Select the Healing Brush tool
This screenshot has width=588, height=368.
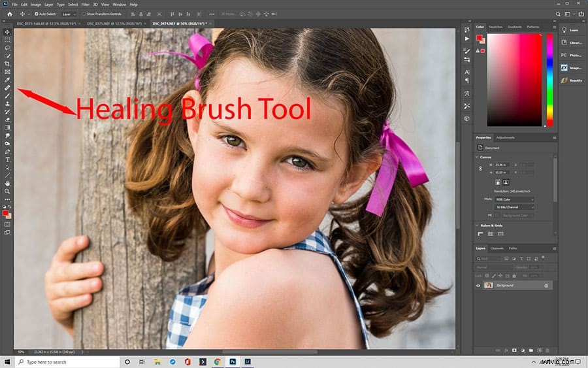[7, 88]
